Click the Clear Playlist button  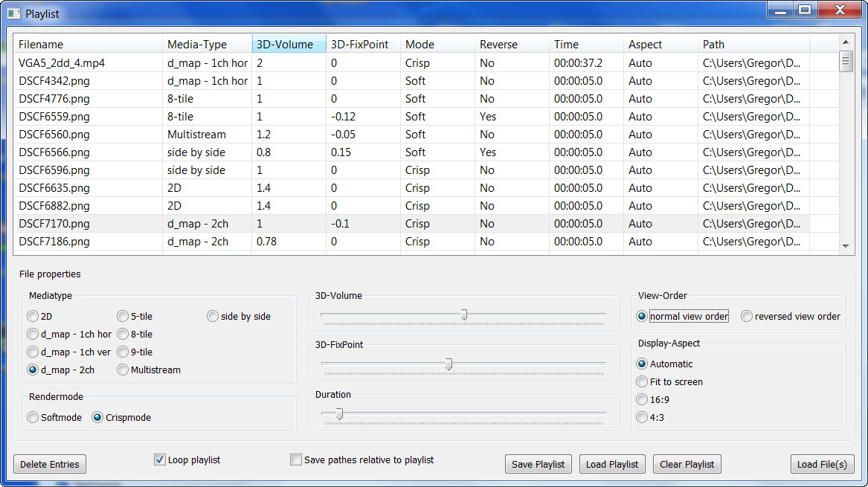687,464
